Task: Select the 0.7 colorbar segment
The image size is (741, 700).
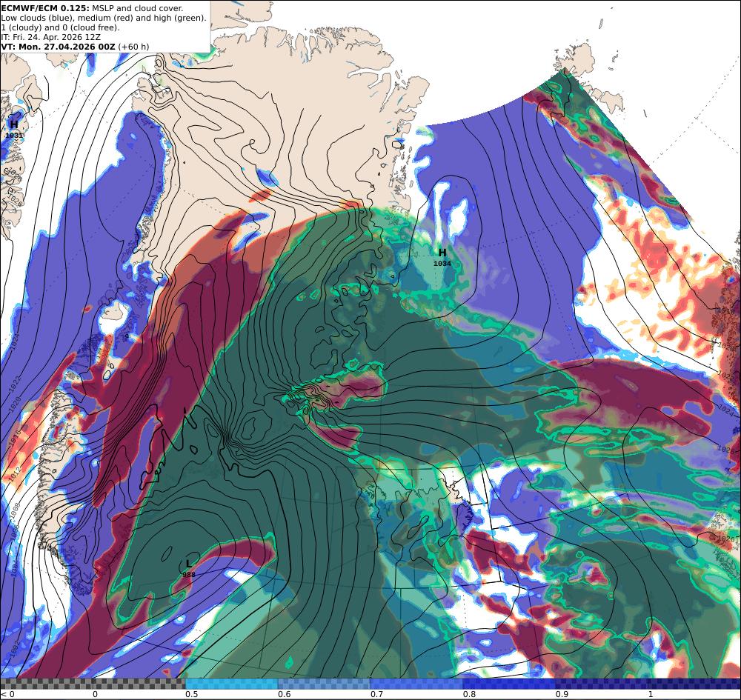Action: tap(416, 684)
